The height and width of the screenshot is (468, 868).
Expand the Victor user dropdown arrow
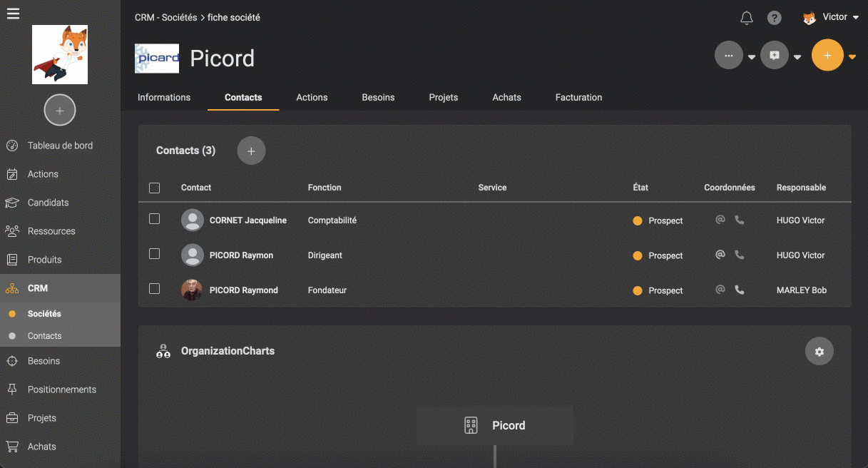[855, 18]
